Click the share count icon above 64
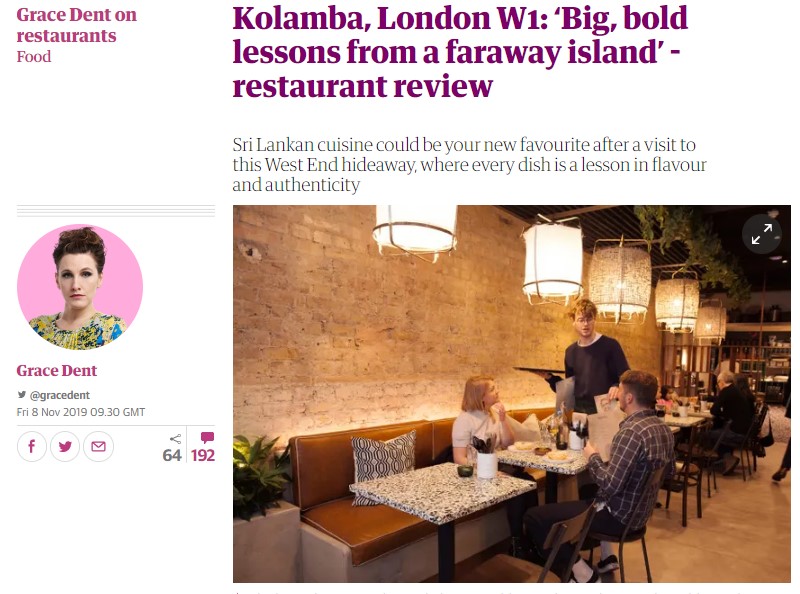The width and height of the screenshot is (800, 594). click(176, 439)
